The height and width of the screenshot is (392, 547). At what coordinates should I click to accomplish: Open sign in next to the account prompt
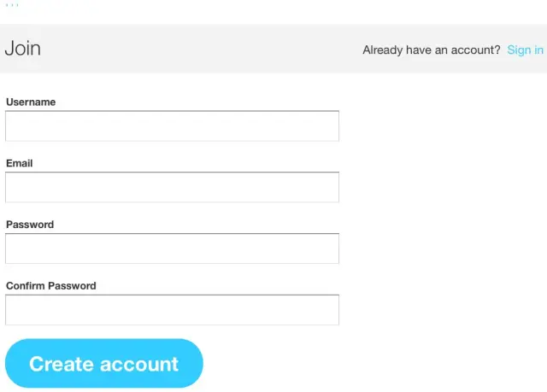coord(525,50)
